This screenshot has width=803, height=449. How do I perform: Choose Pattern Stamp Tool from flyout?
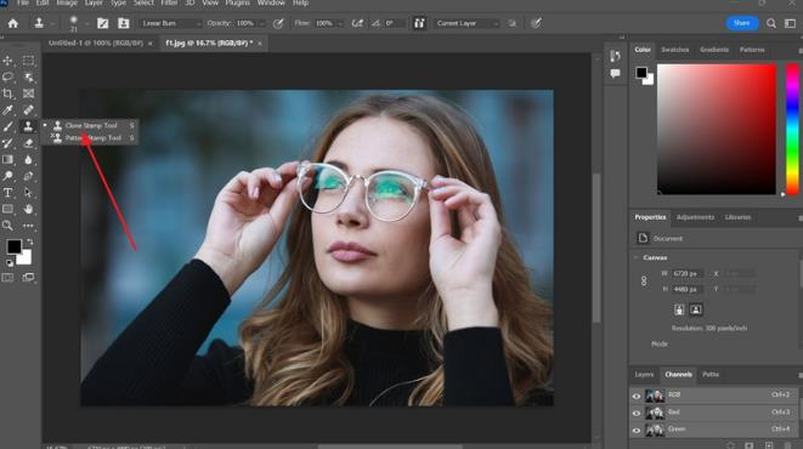point(91,138)
